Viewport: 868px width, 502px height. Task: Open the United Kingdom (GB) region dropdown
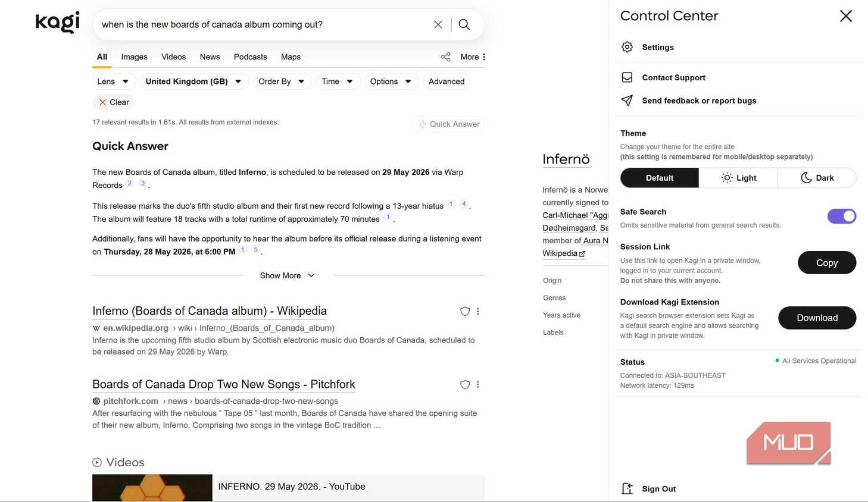click(x=193, y=81)
